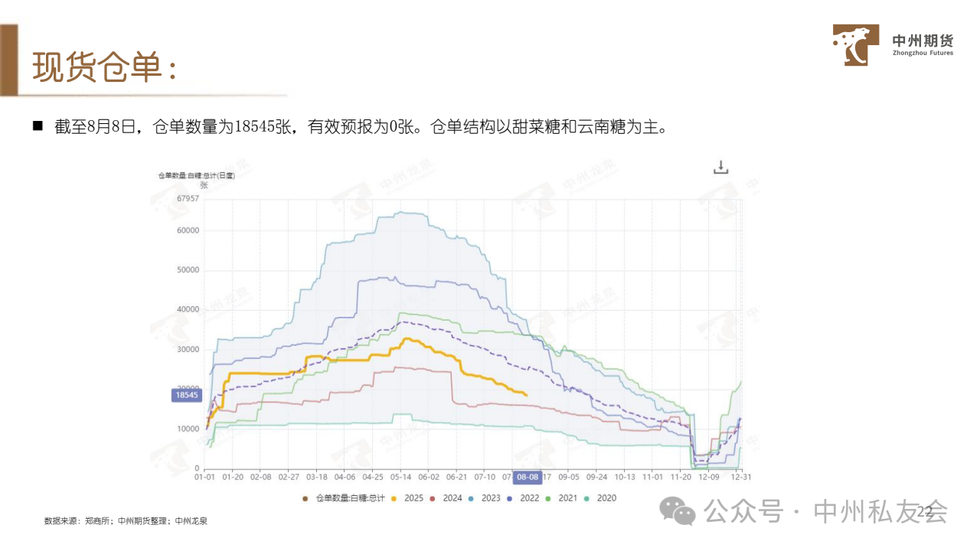The height and width of the screenshot is (551, 980).
Task: Click the WeChat icon in the watermark
Action: click(x=678, y=510)
